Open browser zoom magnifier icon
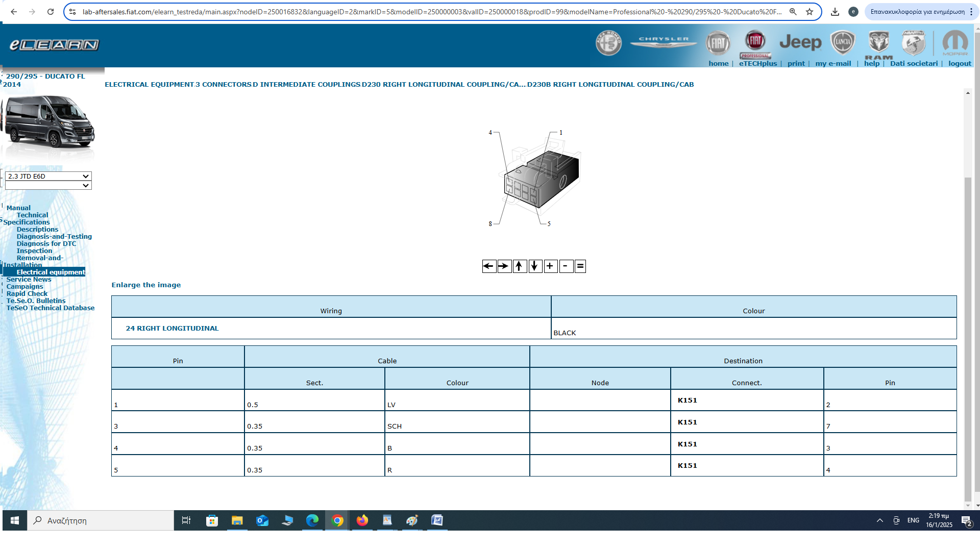This screenshot has height=551, width=980. coord(793,12)
